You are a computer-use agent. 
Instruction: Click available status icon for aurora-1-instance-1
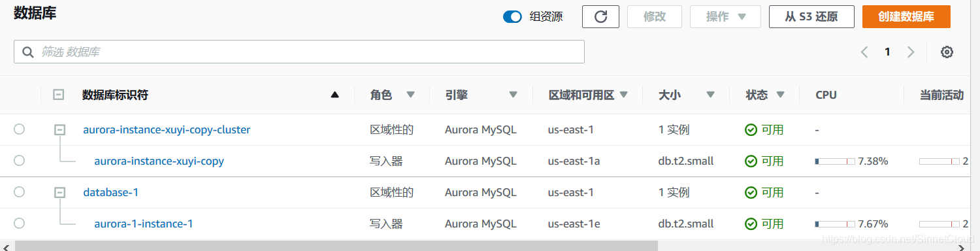[751, 224]
